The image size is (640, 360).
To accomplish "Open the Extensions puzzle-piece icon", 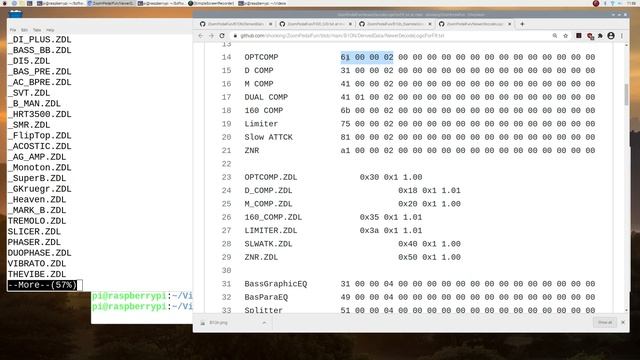I will tap(600, 36).
